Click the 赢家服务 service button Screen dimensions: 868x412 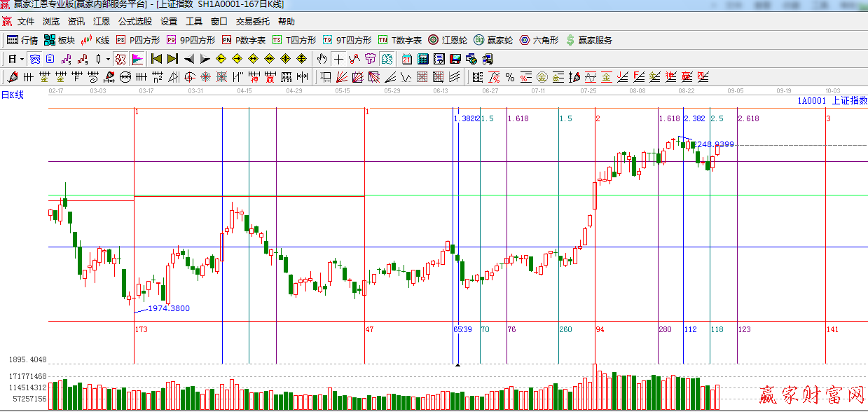point(588,40)
